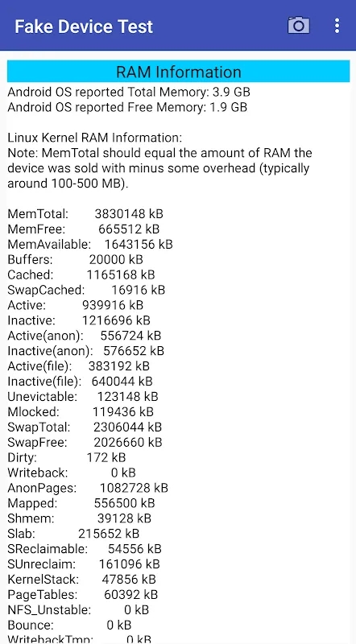Click the Total Memory 3.9 GB line

click(129, 92)
